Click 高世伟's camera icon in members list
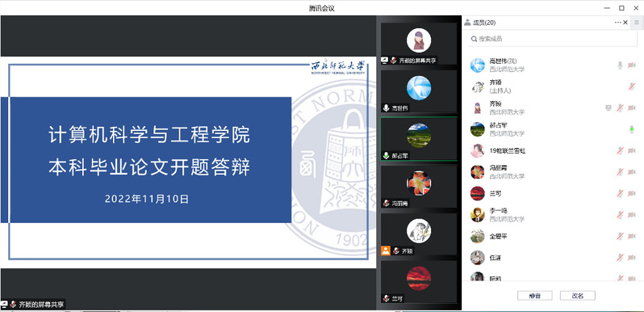Viewport: 644px width, 312px height. pos(632,65)
